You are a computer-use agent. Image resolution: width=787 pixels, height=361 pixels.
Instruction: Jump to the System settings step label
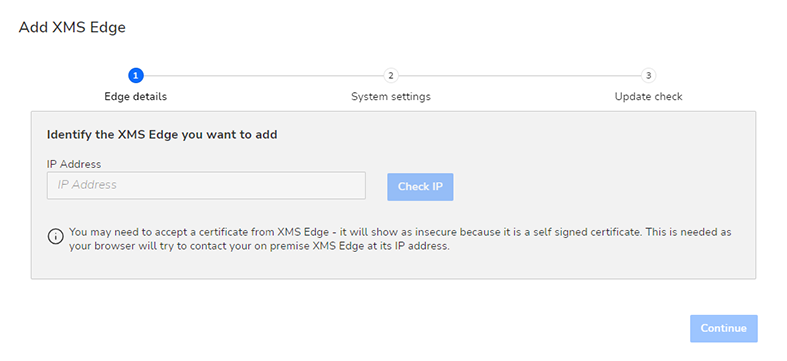pyautogui.click(x=390, y=96)
